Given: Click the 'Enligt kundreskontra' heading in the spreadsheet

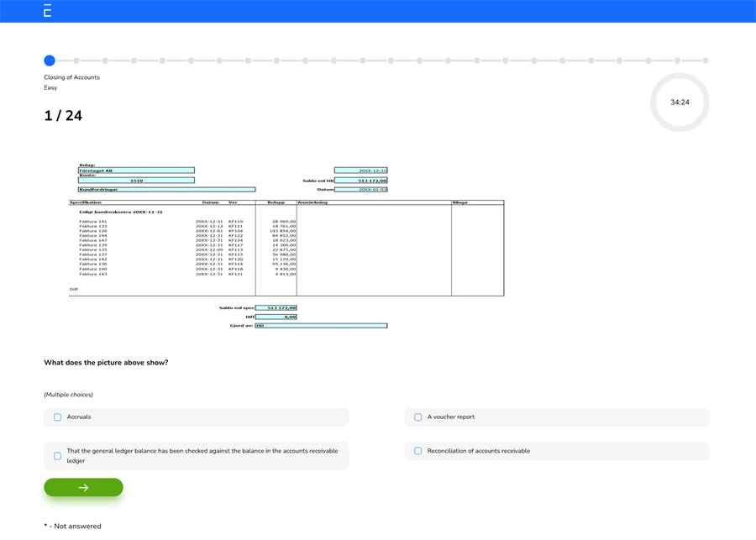Looking at the screenshot, I should coord(121,212).
